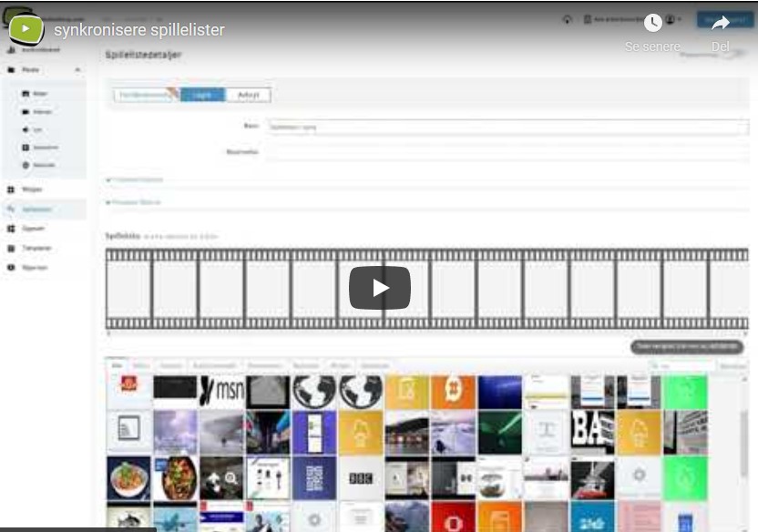758x532 pixels.
Task: Click the Del share arrow icon
Action: pyautogui.click(x=721, y=24)
